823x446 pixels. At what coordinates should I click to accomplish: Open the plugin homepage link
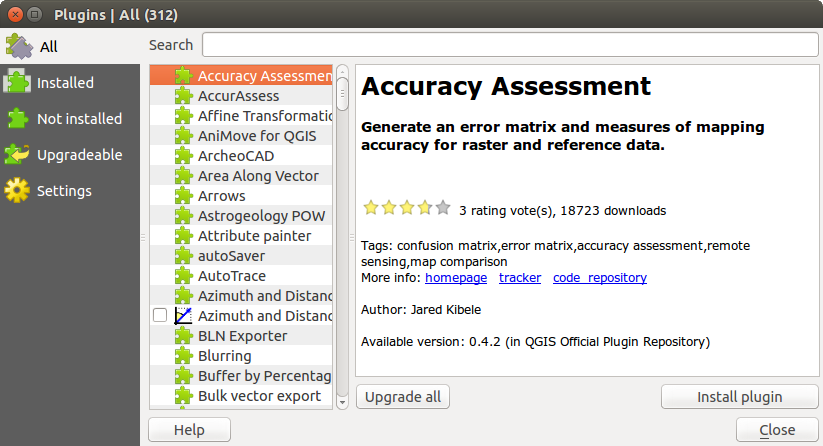pyautogui.click(x=456, y=278)
